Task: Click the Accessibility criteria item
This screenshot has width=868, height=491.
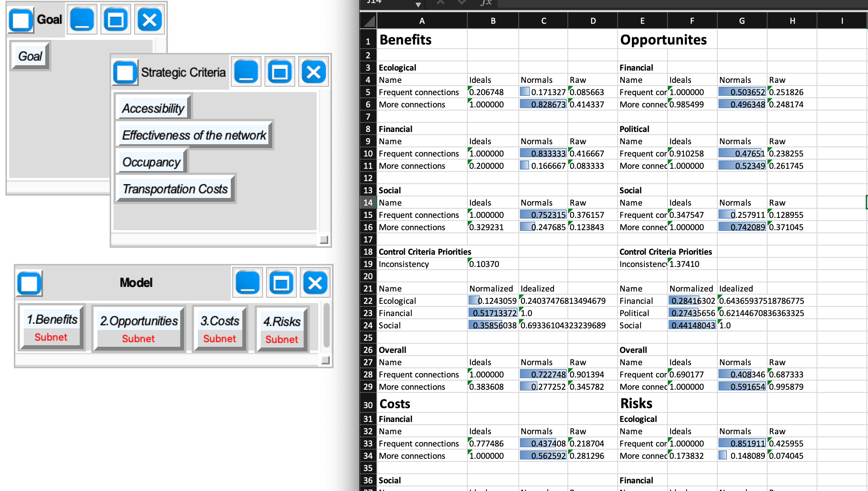Action: [x=153, y=109]
